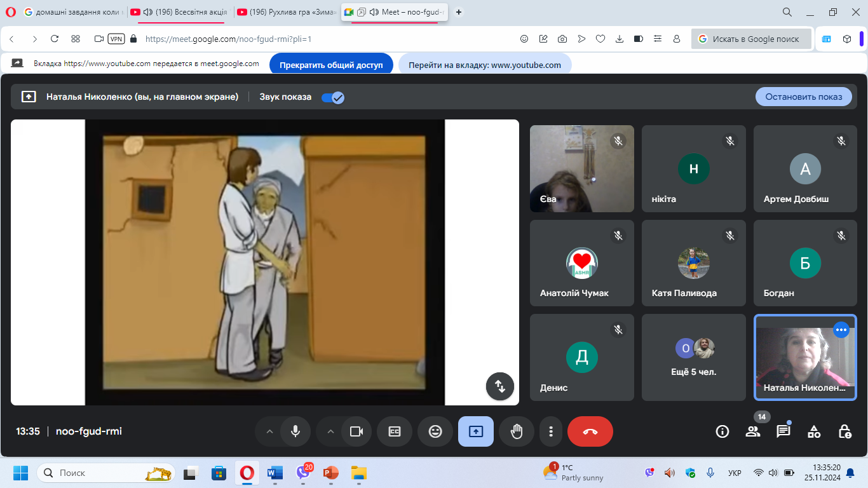Switch УКР keyboard language indicator
Image resolution: width=868 pixels, height=488 pixels.
pyautogui.click(x=735, y=473)
